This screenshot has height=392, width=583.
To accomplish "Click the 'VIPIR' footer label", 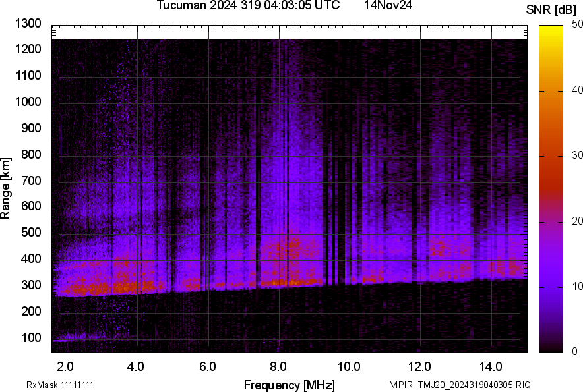I will (x=402, y=385).
